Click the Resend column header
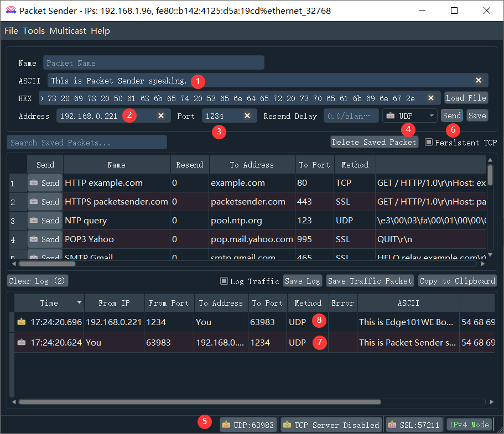The image size is (504, 434). coord(190,164)
